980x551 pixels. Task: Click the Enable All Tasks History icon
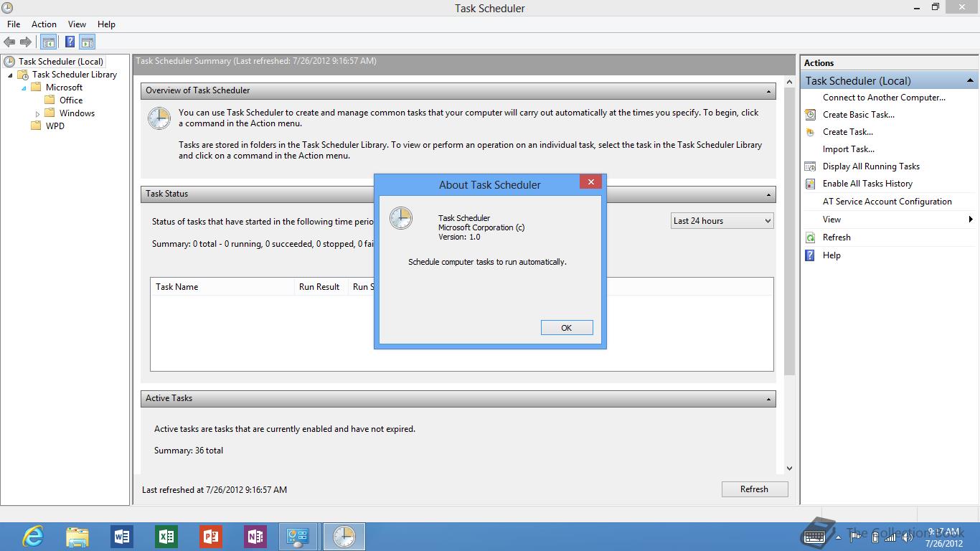point(810,184)
